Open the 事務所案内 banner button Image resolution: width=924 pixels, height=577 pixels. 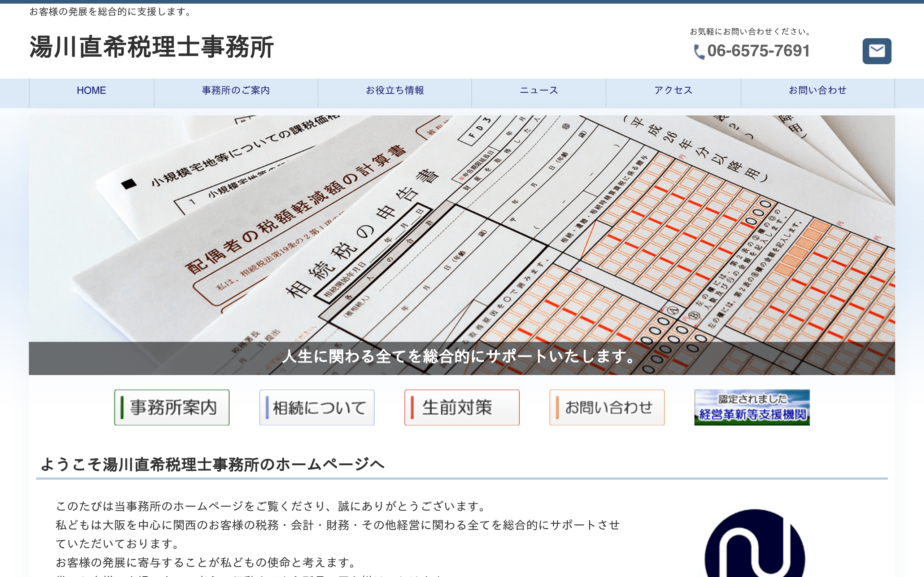[x=171, y=407]
